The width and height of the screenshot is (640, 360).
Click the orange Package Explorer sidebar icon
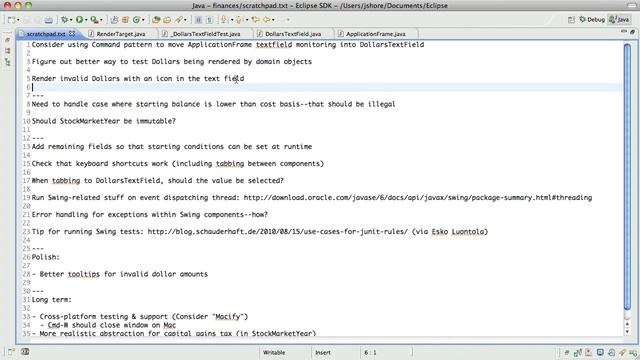click(7, 51)
